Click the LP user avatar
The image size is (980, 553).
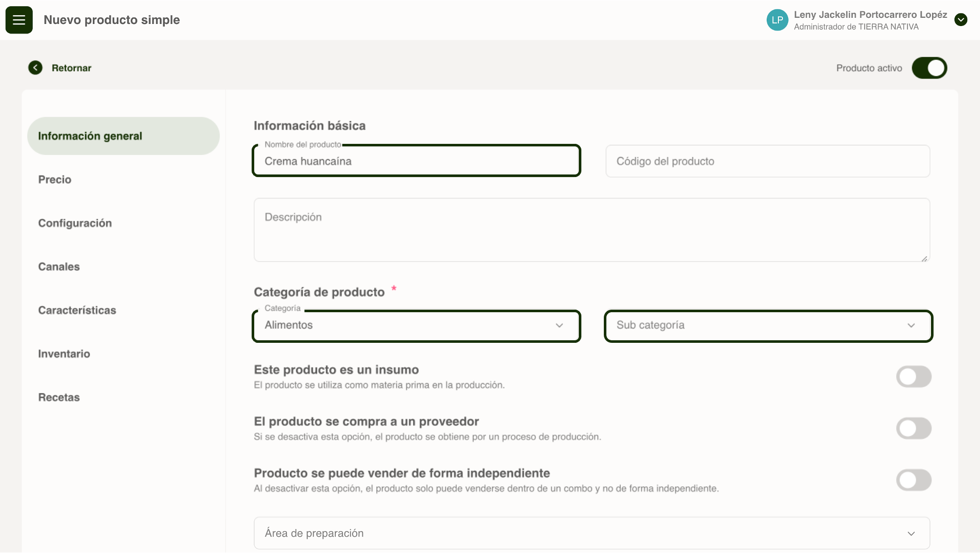point(777,20)
